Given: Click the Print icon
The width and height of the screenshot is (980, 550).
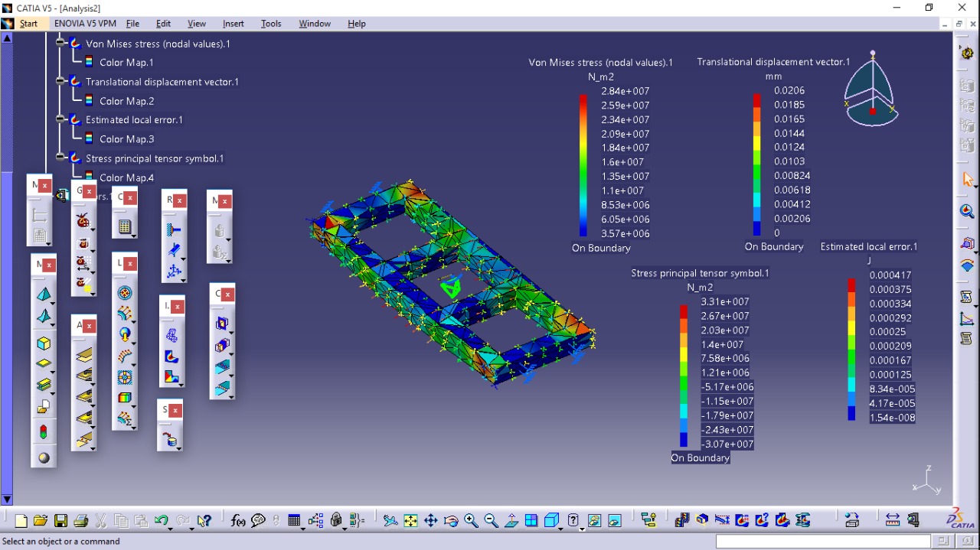Looking at the screenshot, I should point(81,521).
